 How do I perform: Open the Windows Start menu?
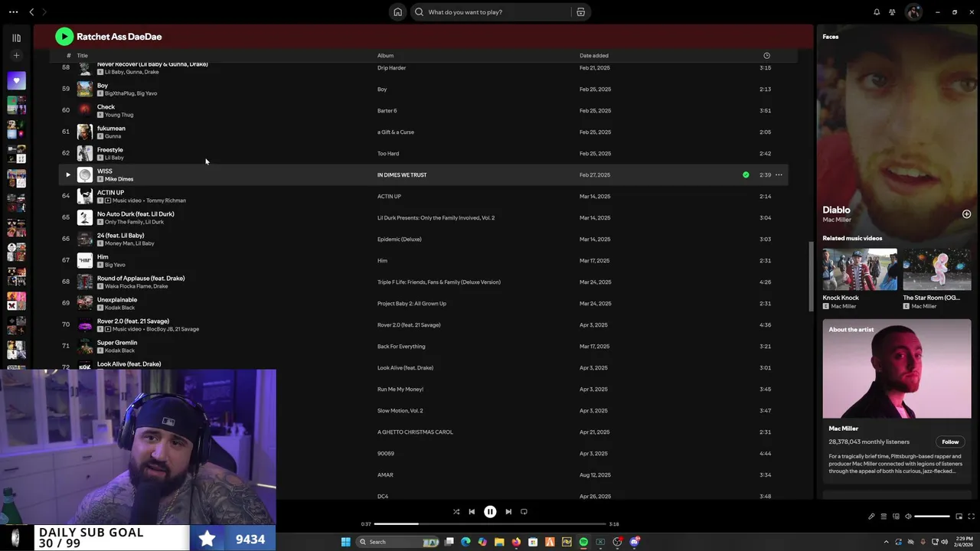pyautogui.click(x=346, y=542)
